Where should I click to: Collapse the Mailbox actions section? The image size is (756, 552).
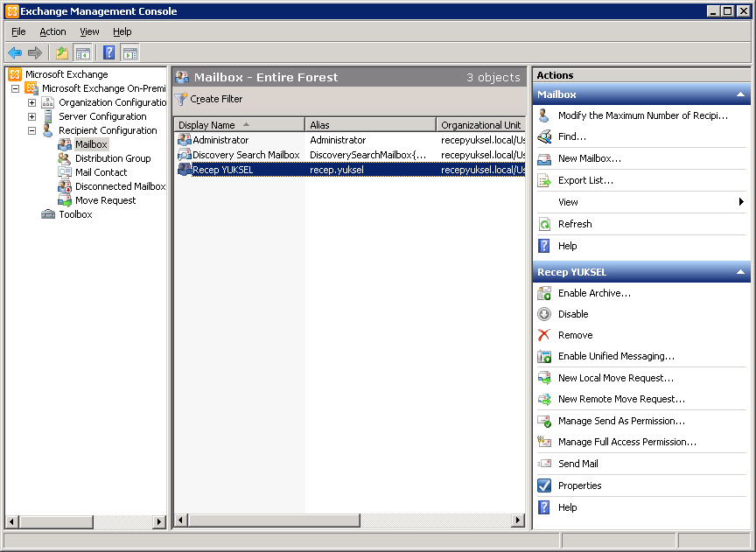[x=740, y=94]
